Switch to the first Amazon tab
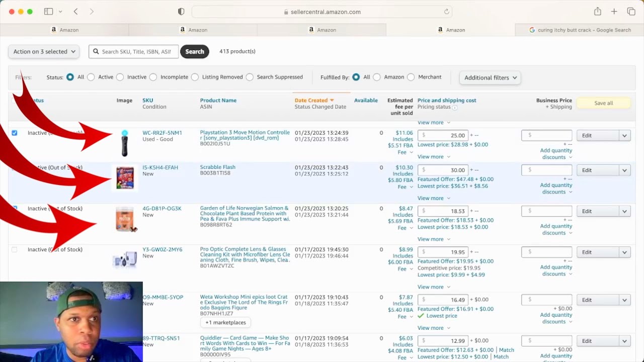The width and height of the screenshot is (644, 362). (x=64, y=30)
